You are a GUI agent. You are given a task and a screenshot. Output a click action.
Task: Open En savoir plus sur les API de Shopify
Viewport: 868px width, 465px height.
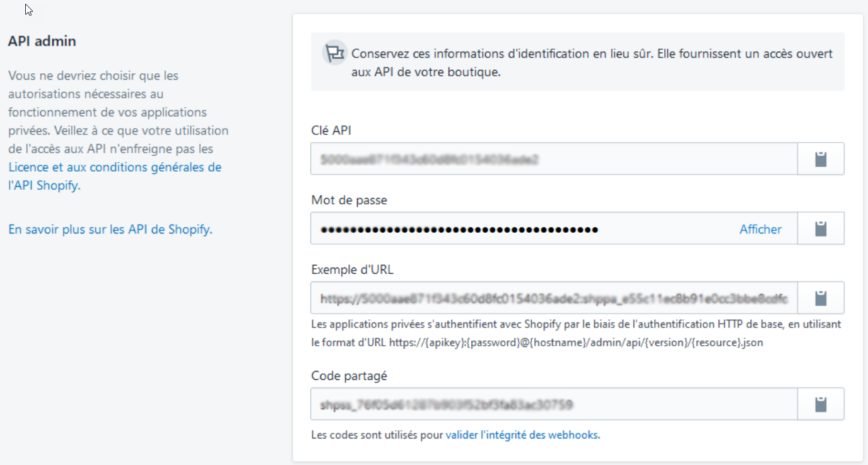(110, 230)
